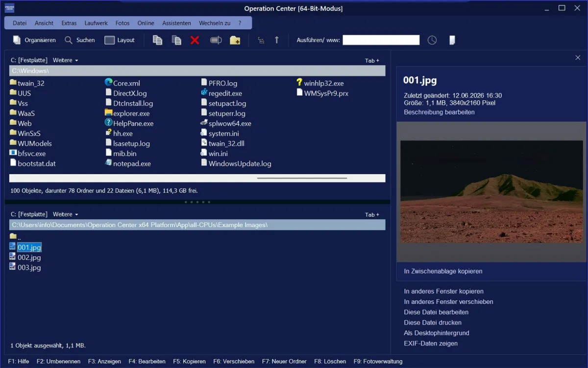Select the winhlp32.exe file
Viewport: 588px width, 368px height.
320,83
